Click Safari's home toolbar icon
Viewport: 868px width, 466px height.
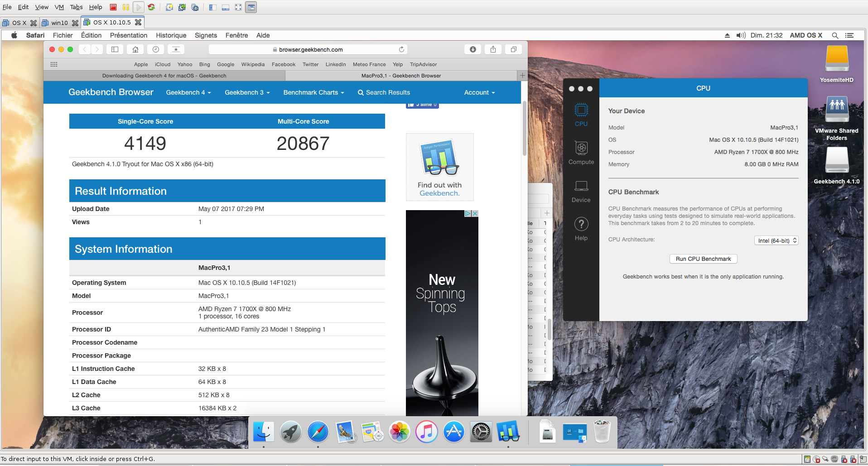tap(135, 49)
